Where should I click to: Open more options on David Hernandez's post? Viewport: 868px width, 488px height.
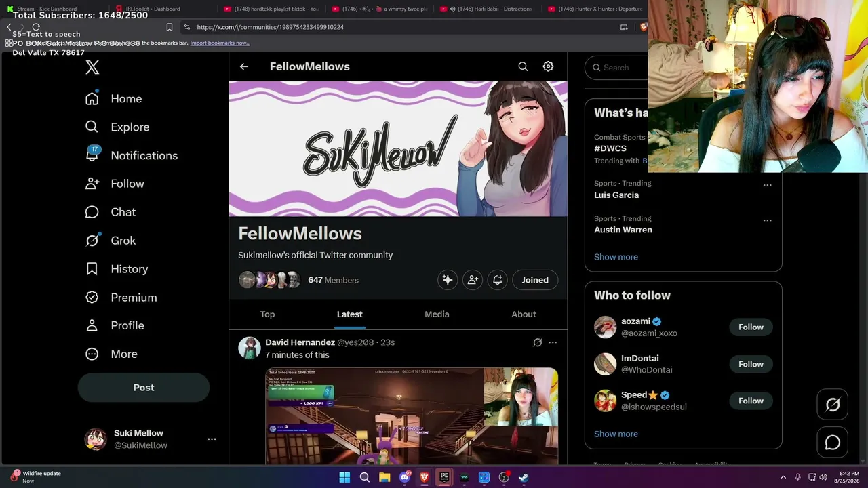click(553, 343)
